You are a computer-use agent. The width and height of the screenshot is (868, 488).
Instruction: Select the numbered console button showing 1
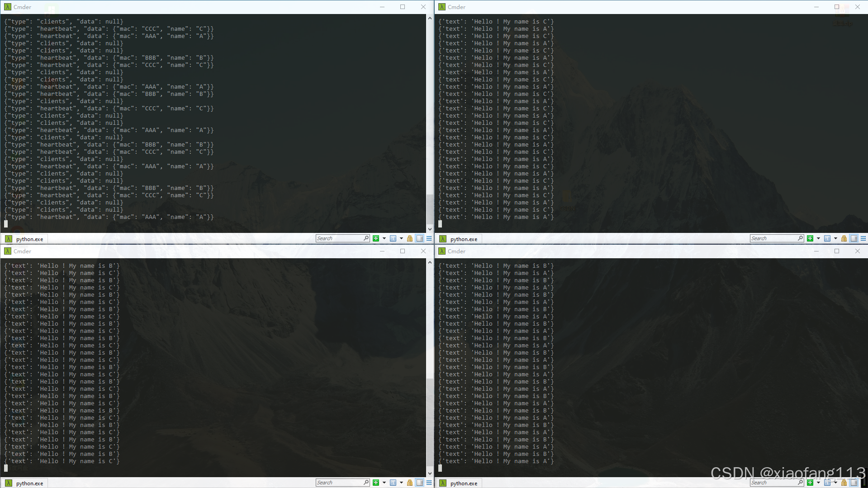393,238
